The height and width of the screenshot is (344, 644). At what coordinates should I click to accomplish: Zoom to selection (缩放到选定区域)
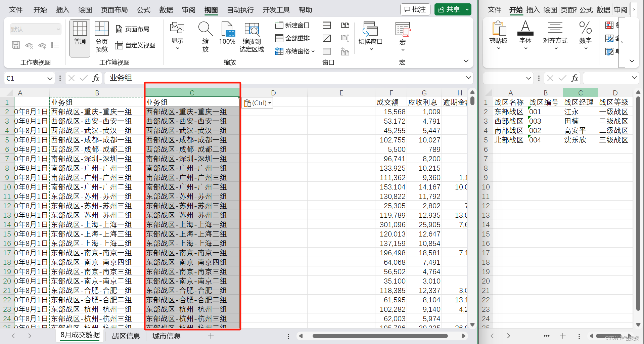(x=251, y=37)
